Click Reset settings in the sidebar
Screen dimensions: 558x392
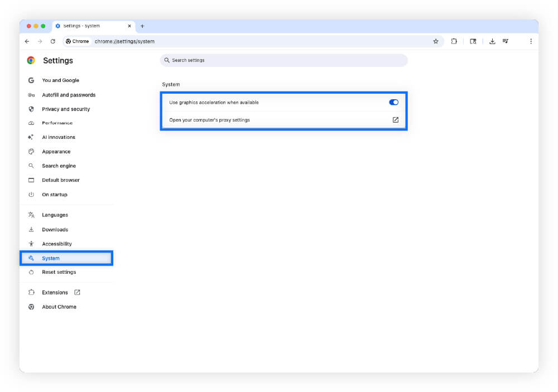(x=59, y=272)
